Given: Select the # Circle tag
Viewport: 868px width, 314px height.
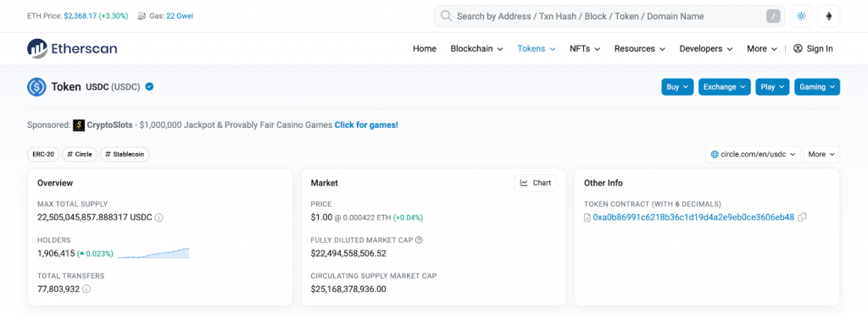Looking at the screenshot, I should [x=80, y=154].
